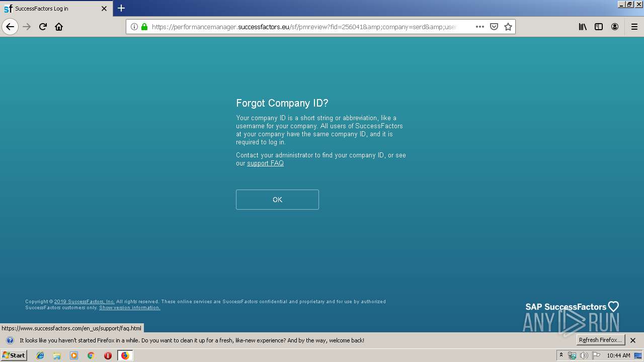Screen dimensions: 644x362
Task: Open the support FAQ link
Action: pyautogui.click(x=265, y=163)
